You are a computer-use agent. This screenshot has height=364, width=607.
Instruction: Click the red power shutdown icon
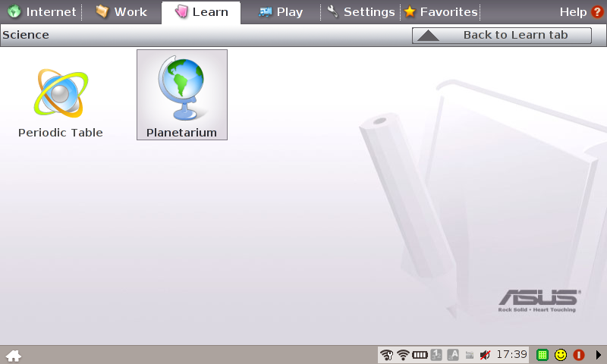pos(579,355)
